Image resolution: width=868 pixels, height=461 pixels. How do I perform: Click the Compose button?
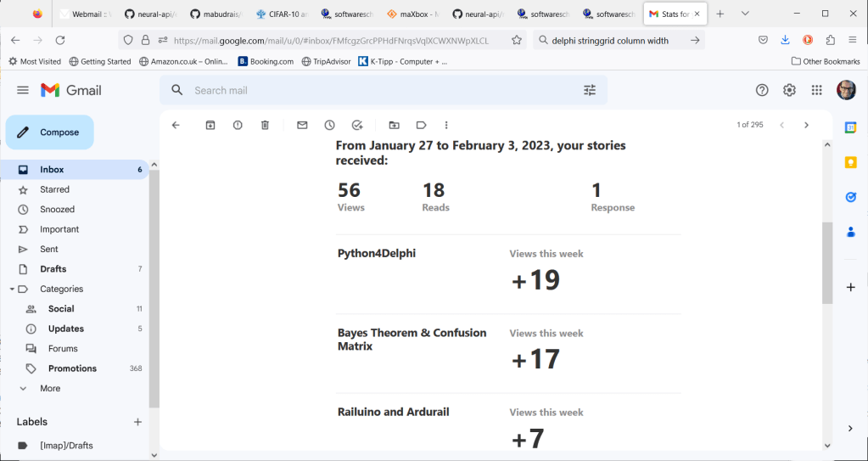[x=50, y=132]
